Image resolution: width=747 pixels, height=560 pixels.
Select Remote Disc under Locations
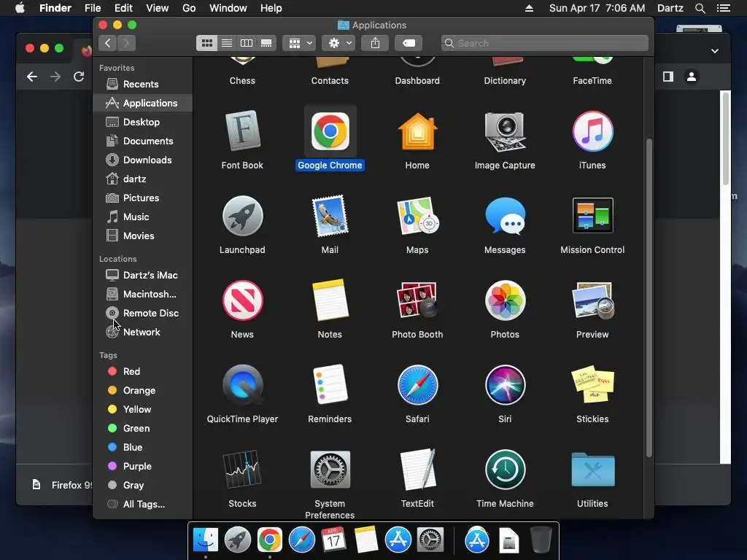pyautogui.click(x=142, y=314)
